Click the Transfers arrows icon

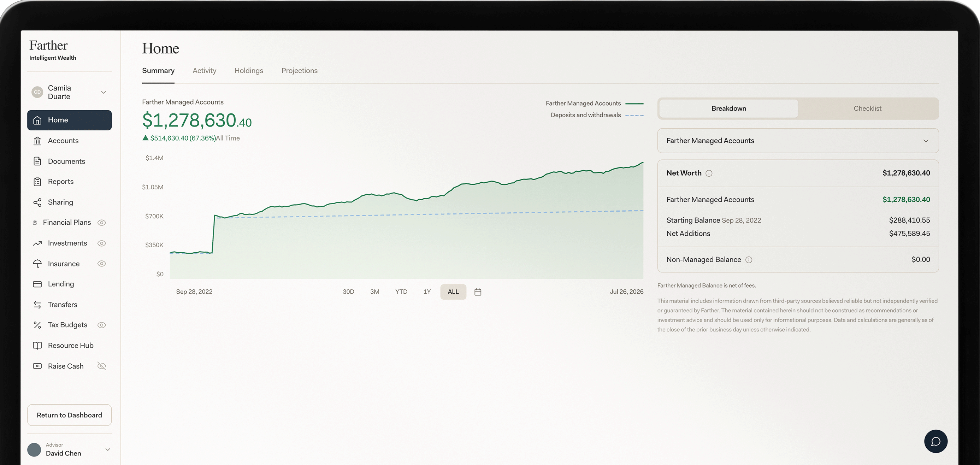37,305
